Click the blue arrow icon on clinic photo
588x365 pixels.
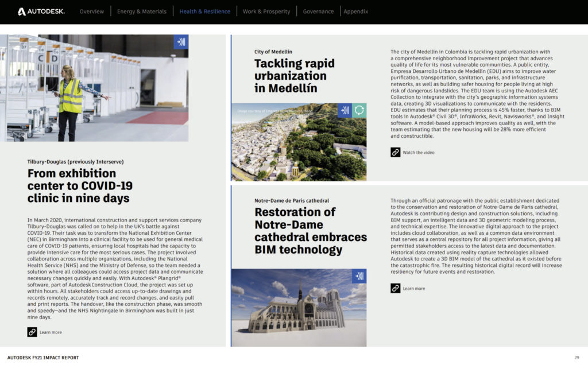tap(181, 42)
